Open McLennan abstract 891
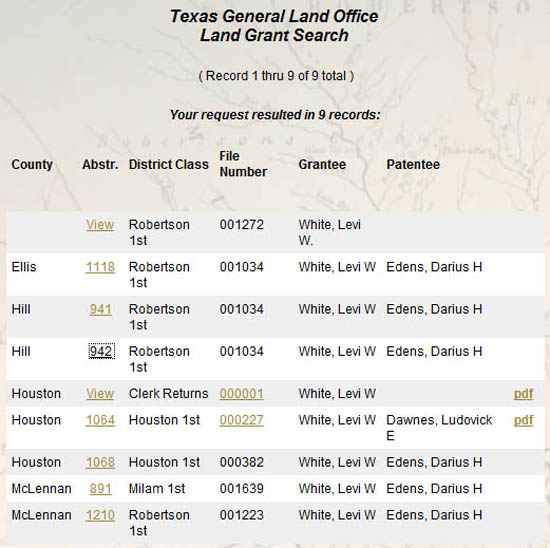 click(100, 488)
